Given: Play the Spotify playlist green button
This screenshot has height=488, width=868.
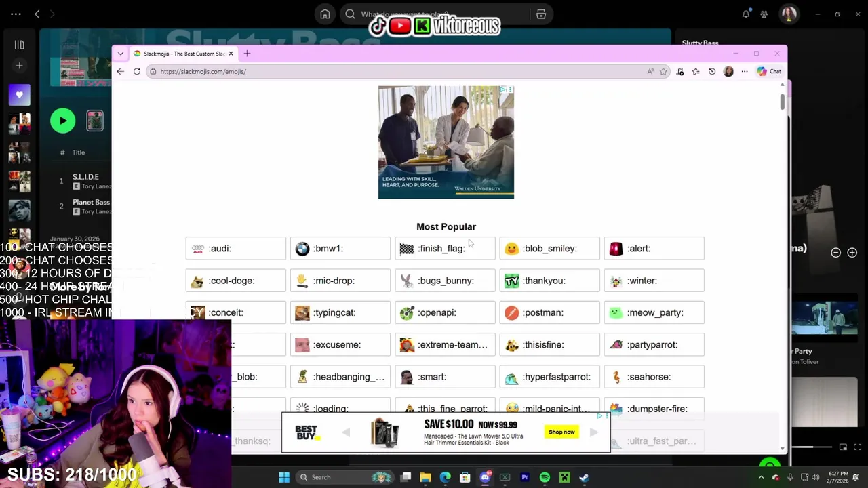Looking at the screenshot, I should (x=62, y=121).
